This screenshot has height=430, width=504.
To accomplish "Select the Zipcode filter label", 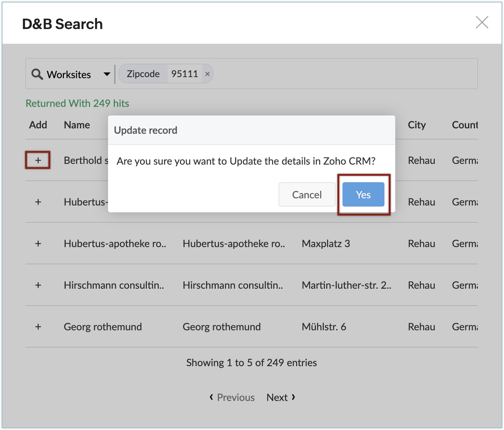I will [x=143, y=74].
